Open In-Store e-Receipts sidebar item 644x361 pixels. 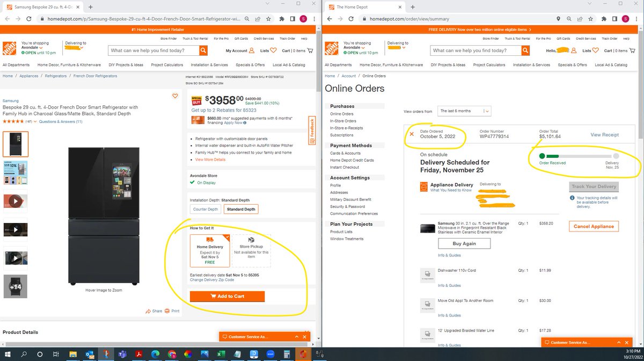[x=346, y=128]
